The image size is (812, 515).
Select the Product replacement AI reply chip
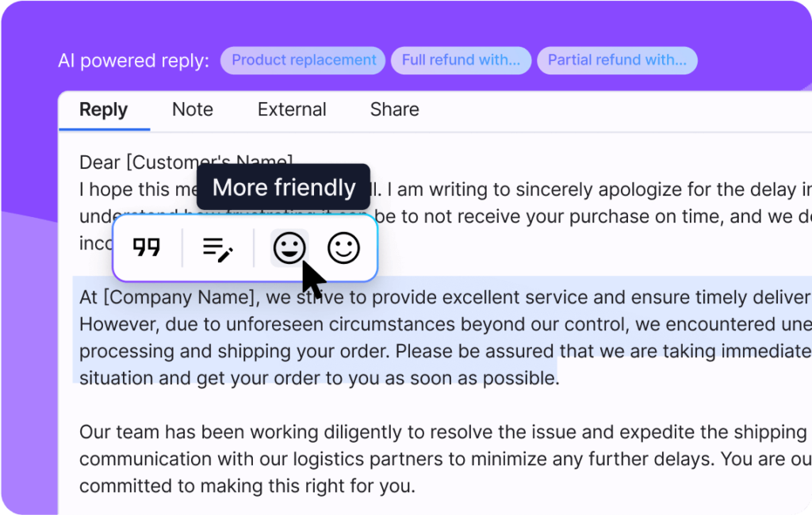pos(303,60)
